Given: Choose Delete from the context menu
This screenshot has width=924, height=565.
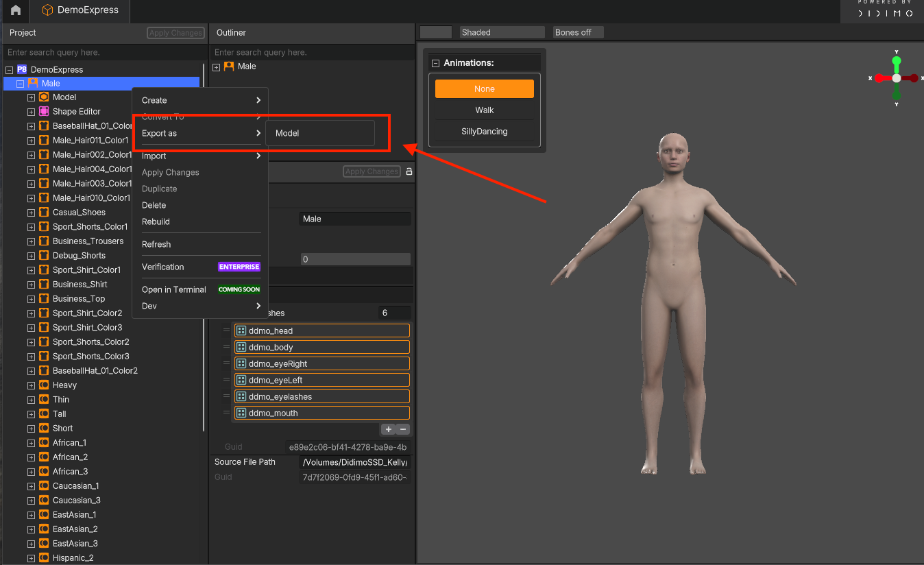Looking at the screenshot, I should coord(201,205).
